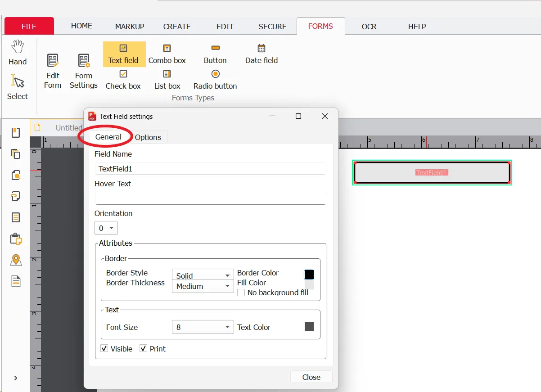Insert a Combo box field
This screenshot has height=392, width=541.
tap(167, 54)
